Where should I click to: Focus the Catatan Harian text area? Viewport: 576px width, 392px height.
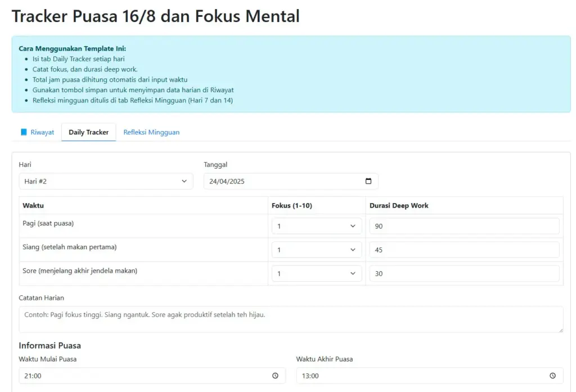click(x=291, y=319)
